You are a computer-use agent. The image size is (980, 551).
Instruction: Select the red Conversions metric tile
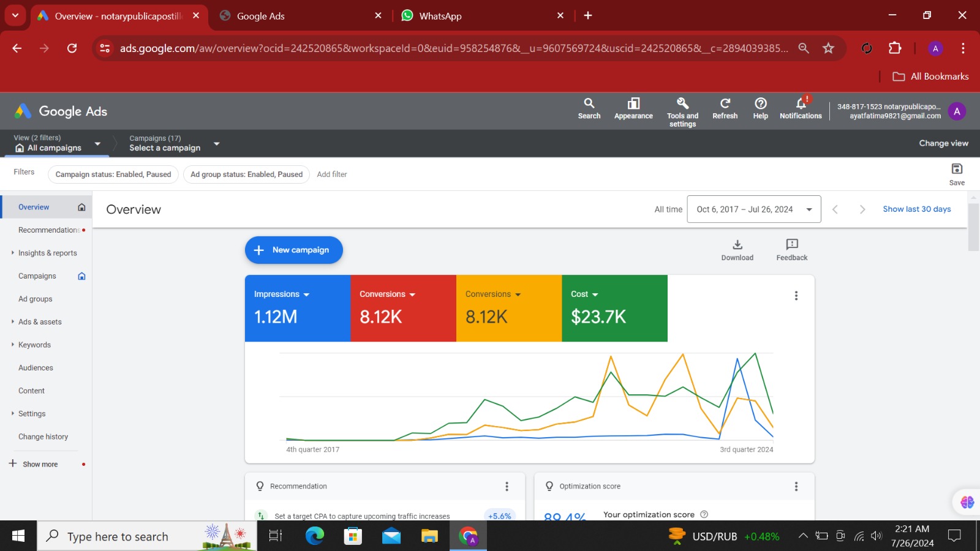pyautogui.click(x=403, y=308)
